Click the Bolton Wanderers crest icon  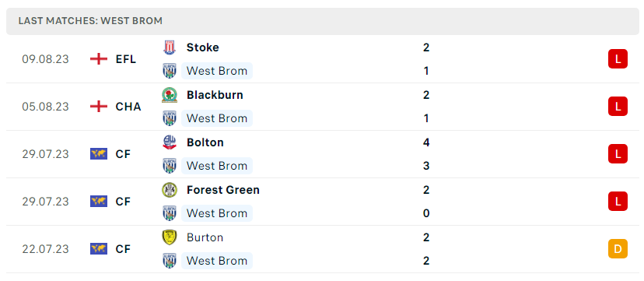click(x=170, y=142)
